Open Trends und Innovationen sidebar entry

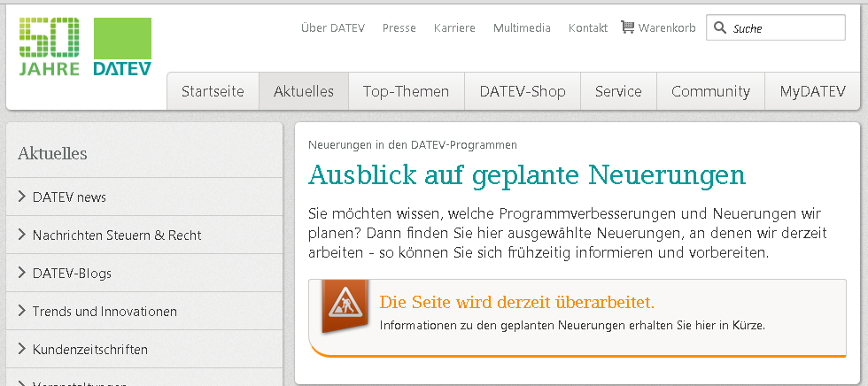pos(105,312)
